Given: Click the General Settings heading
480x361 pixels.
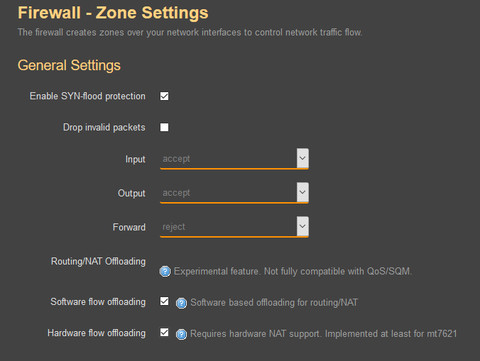Looking at the screenshot, I should coord(69,65).
